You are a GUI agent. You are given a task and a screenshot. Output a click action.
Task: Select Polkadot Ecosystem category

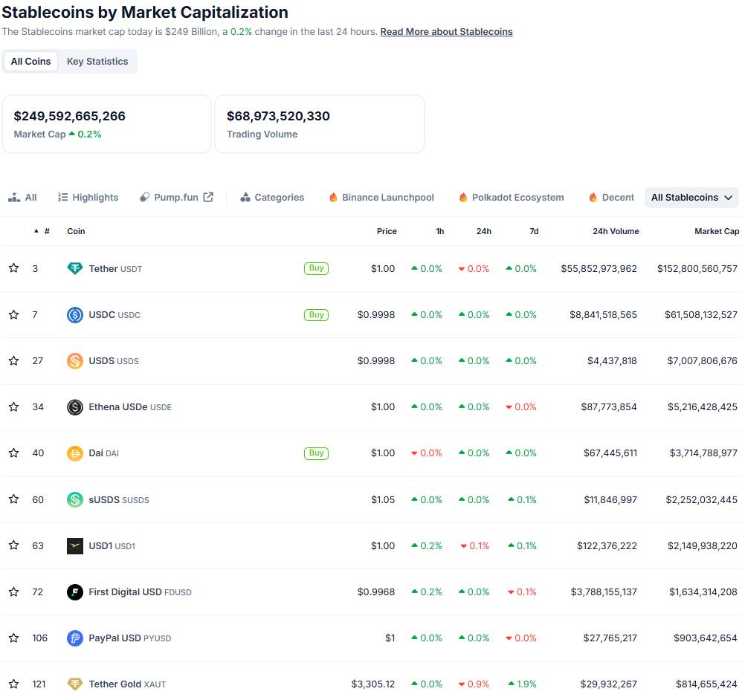coord(512,197)
